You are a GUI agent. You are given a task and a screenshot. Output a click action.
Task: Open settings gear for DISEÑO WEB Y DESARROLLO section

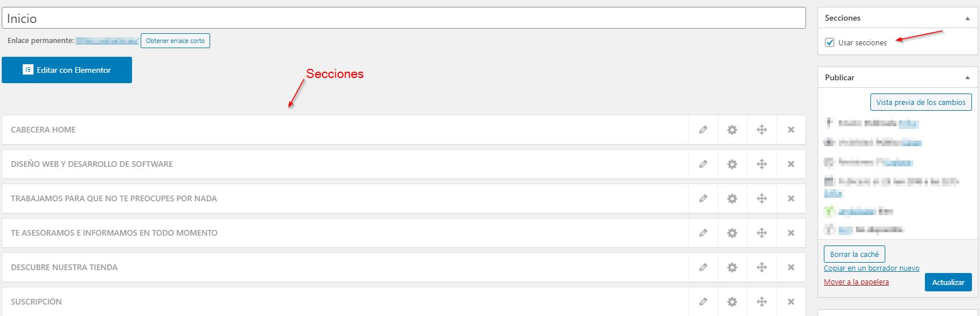tap(732, 164)
